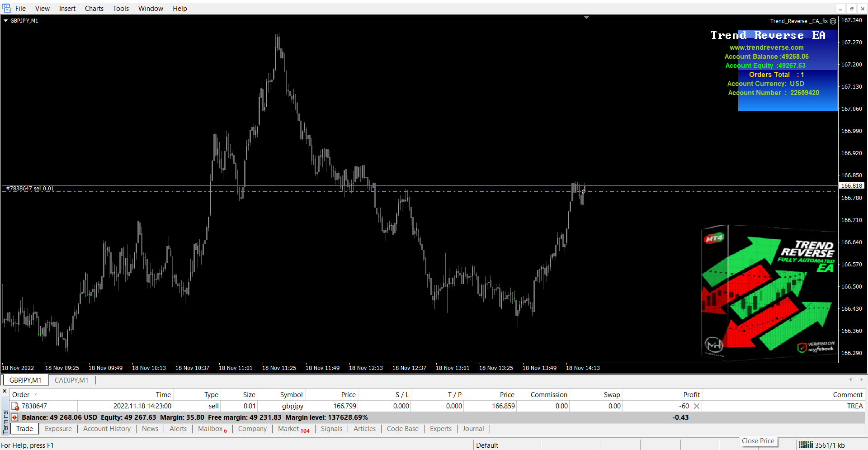Viewport: 868px width, 450px height.
Task: Sort orders by the Order column header
Action: coord(44,395)
